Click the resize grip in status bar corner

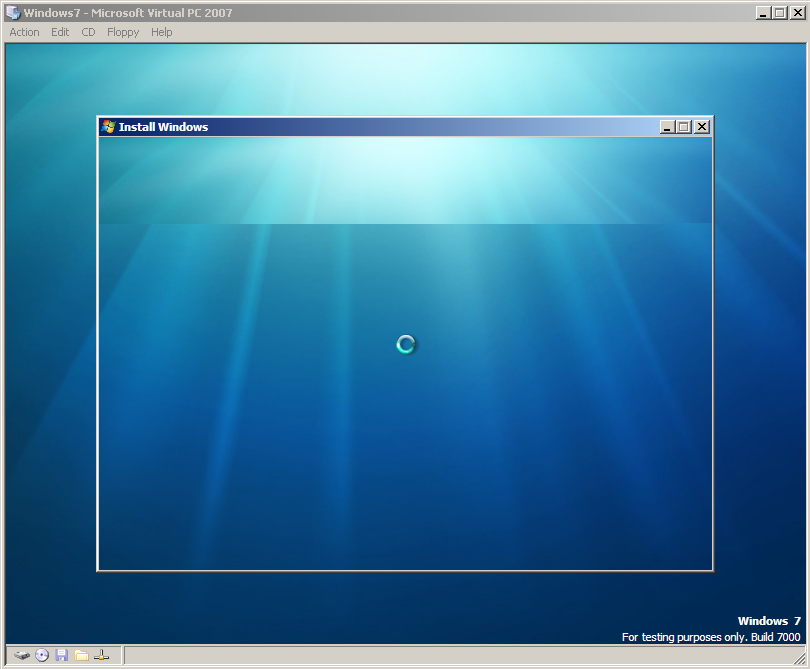click(x=799, y=658)
